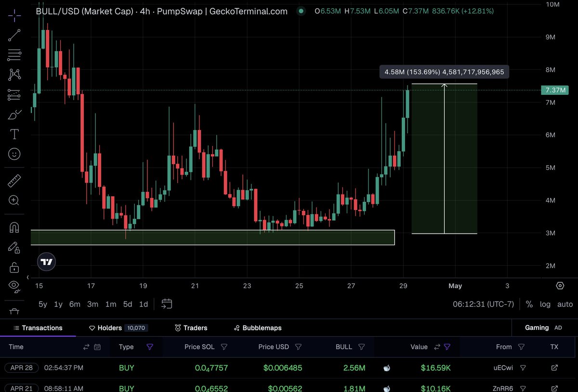Open the BULL amount column filter
Viewport: 578px width, 392px height.
[x=362, y=347]
